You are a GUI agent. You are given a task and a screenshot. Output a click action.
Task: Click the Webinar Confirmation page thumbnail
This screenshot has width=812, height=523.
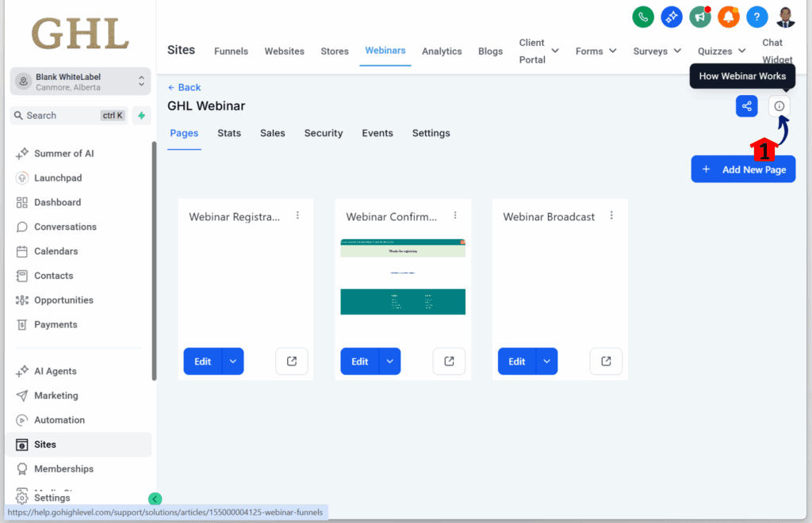403,277
